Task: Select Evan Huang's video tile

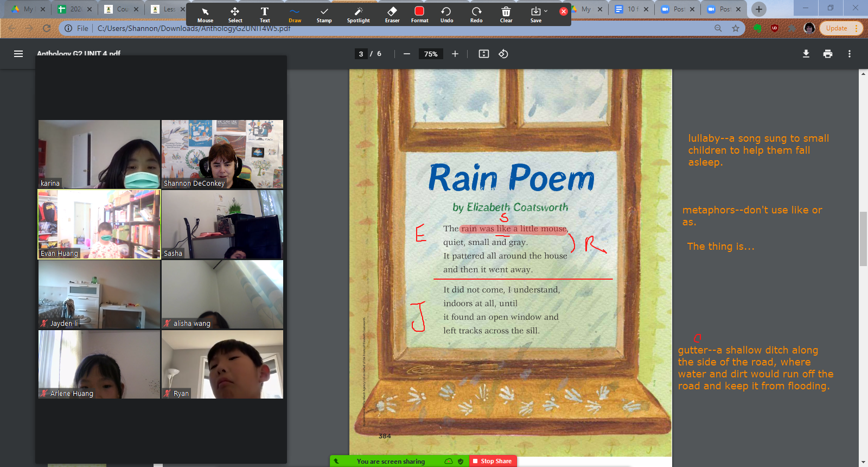Action: coord(99,224)
